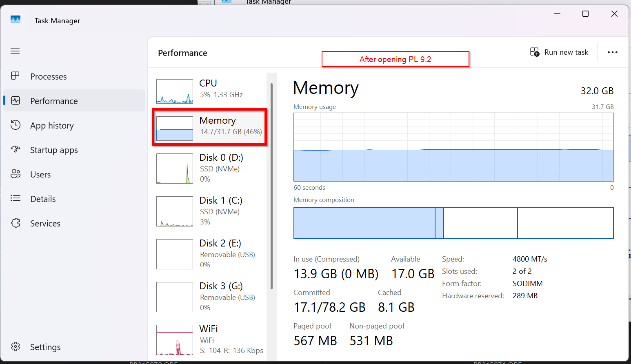
Task: Click the Processes sidebar icon
Action: click(16, 76)
